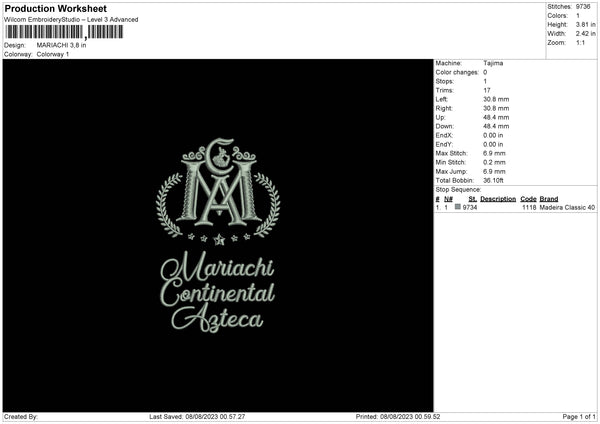This screenshot has height=424, width=600.
Task: Click the thread color swatch in Stop Sequence
Action: [458, 207]
